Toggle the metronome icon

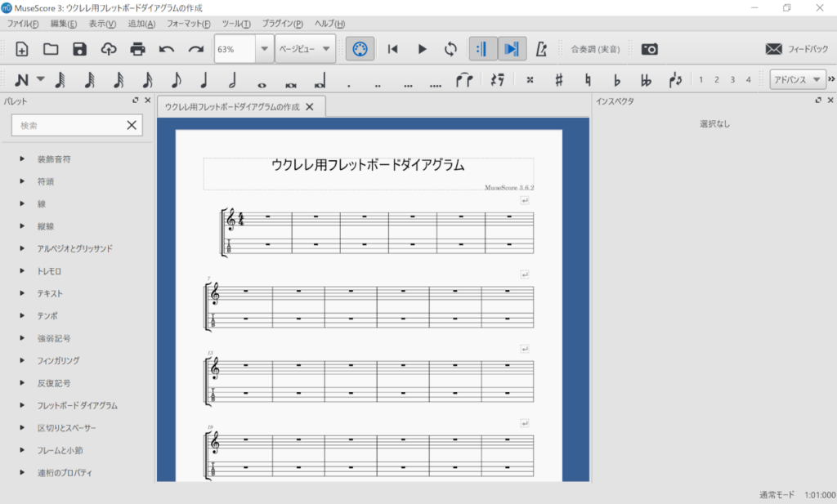click(540, 49)
